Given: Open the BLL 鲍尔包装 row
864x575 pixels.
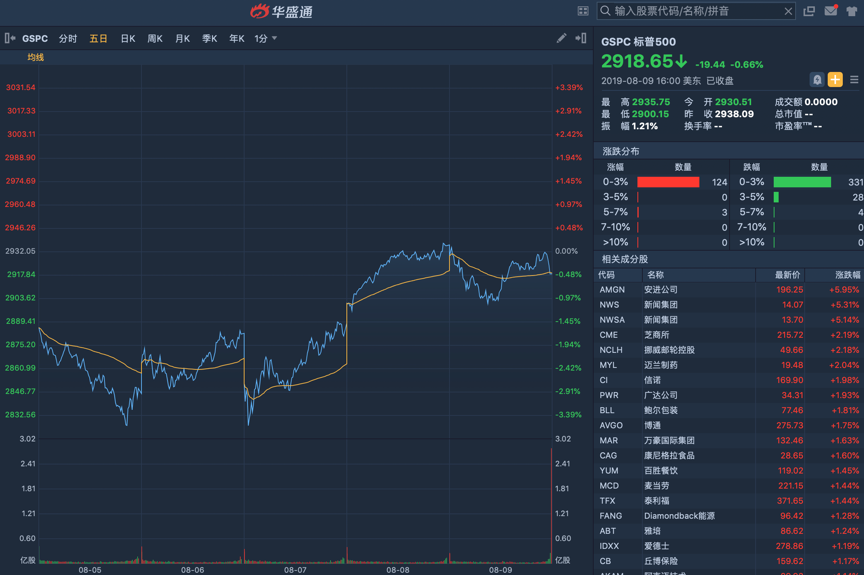Looking at the screenshot, I should pos(729,410).
